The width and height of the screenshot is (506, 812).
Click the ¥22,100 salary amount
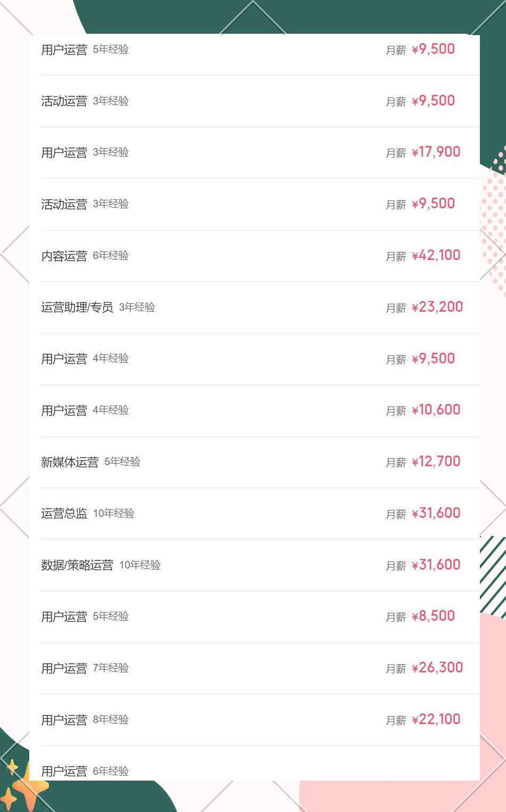(x=436, y=719)
